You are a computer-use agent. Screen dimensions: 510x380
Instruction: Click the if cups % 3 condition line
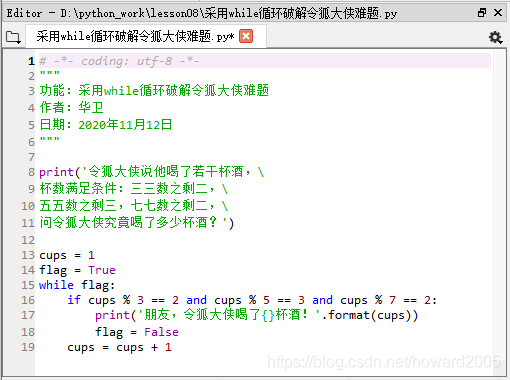click(x=252, y=300)
